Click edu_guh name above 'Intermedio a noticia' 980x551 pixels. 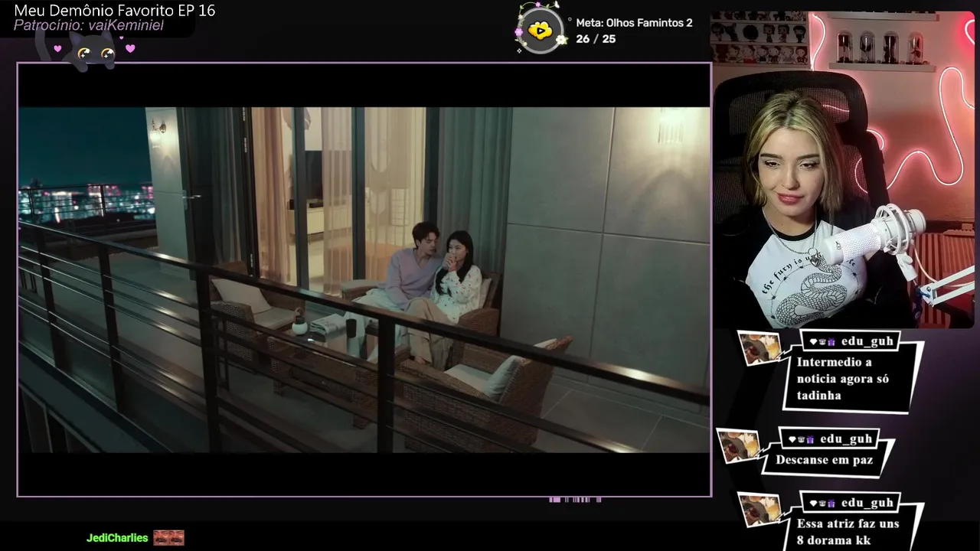[867, 341]
